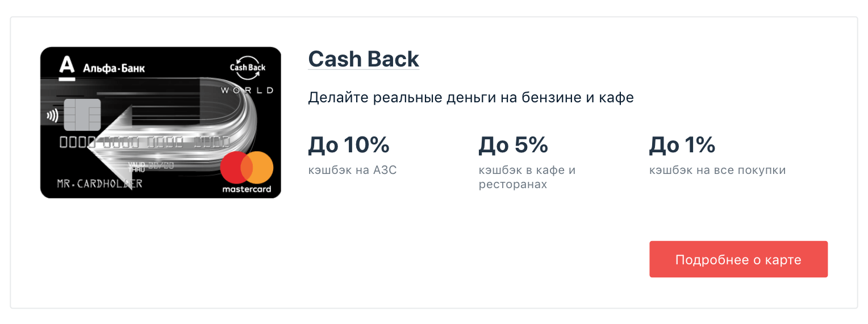
Task: Click the До 1% heading
Action: pos(682,145)
